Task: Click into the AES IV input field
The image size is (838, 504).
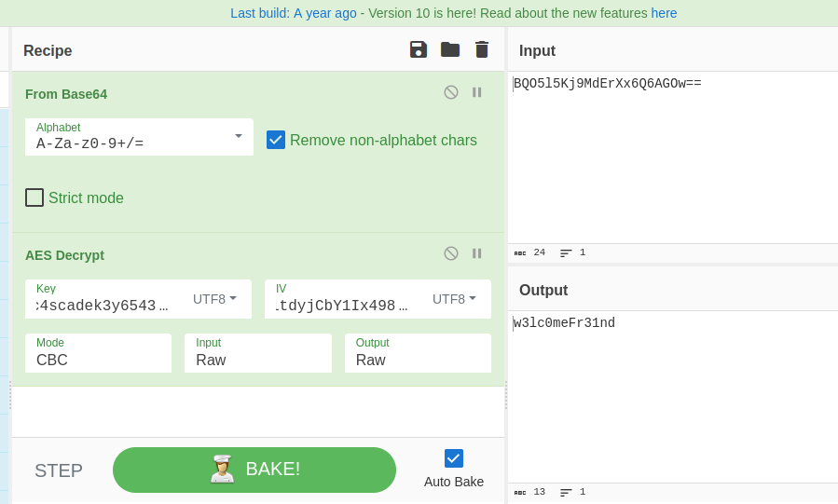Action: (341, 306)
